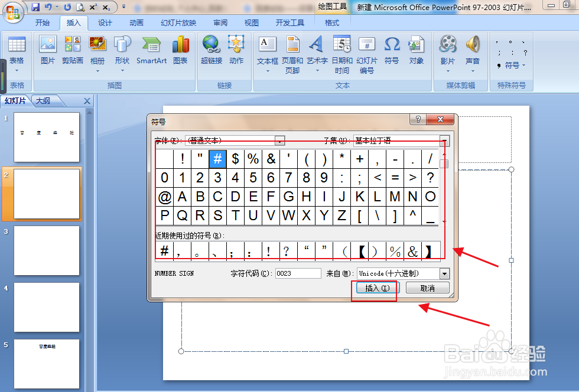Open the 幻灯片放映 ribbon tab
Image resolution: width=579 pixels, height=392 pixels.
click(178, 23)
